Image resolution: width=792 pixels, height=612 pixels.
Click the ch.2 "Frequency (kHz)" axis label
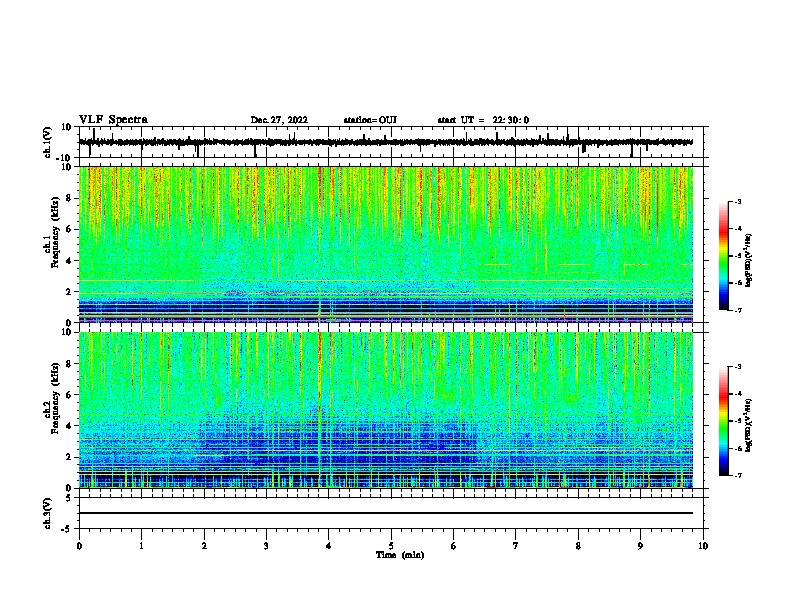point(55,398)
